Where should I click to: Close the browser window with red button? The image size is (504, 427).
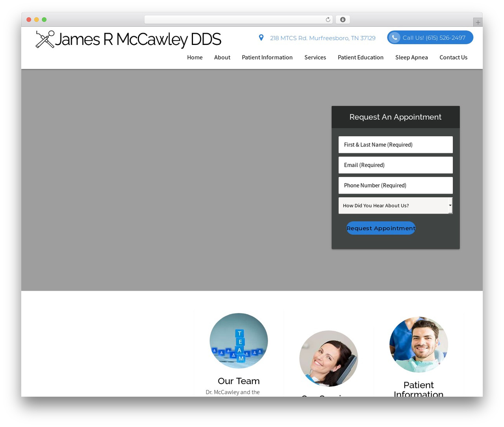tap(29, 20)
